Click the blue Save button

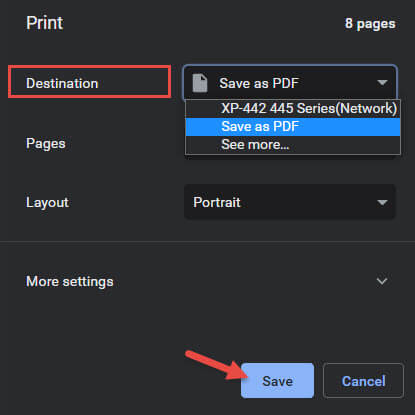pyautogui.click(x=277, y=381)
